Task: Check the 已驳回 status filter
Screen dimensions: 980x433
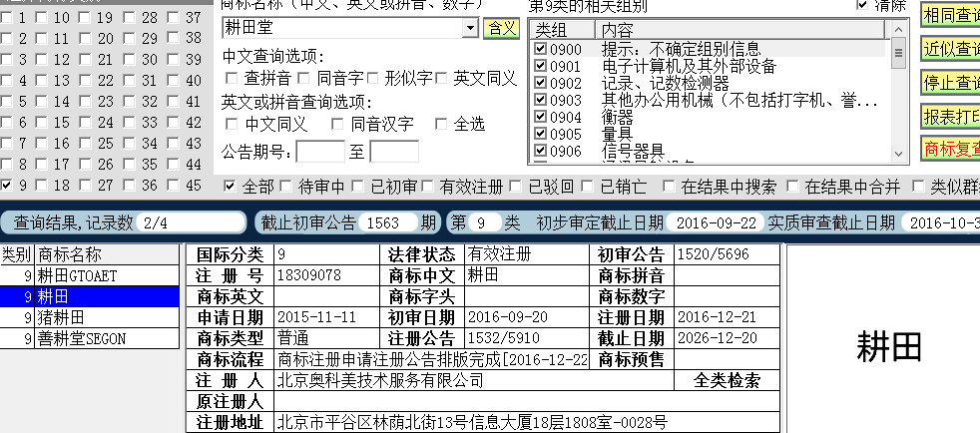Action: [x=516, y=187]
